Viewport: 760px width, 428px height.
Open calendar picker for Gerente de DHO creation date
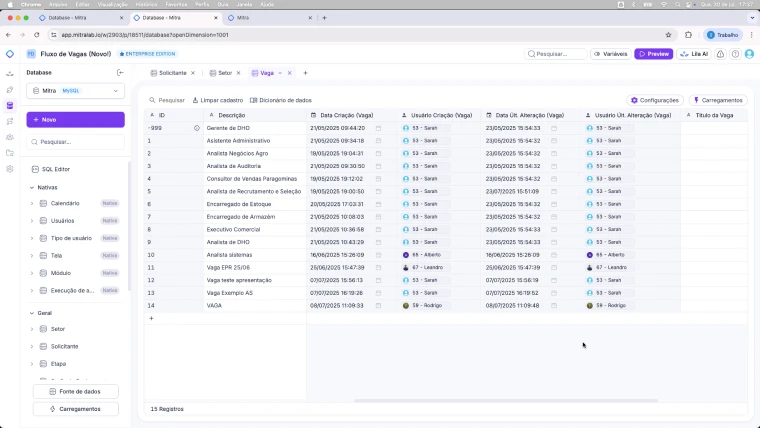379,128
